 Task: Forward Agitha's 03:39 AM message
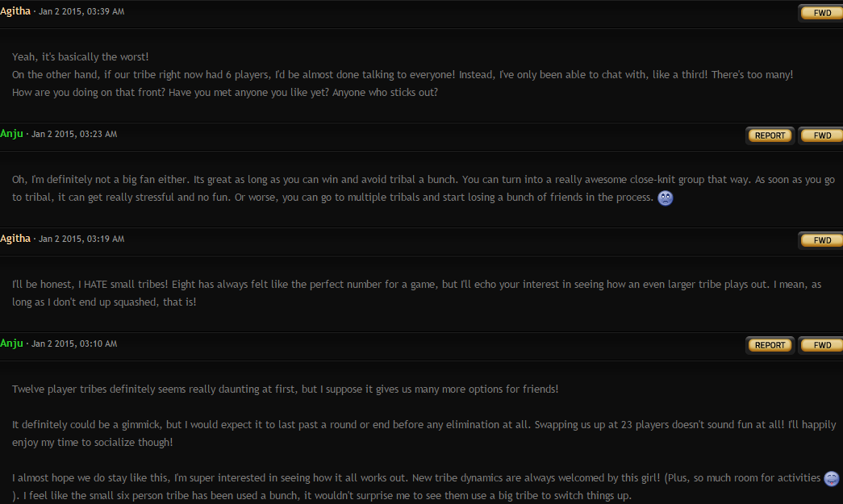click(x=821, y=13)
